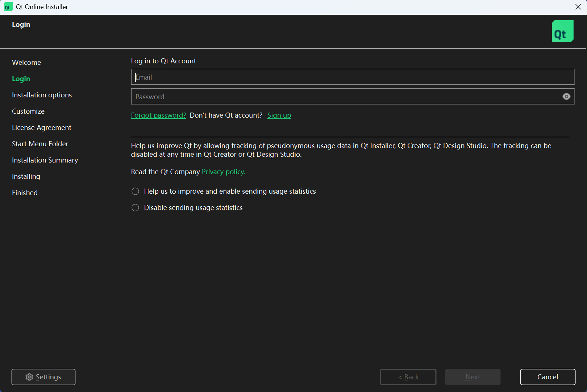Click the Qt logo in header

point(562,31)
